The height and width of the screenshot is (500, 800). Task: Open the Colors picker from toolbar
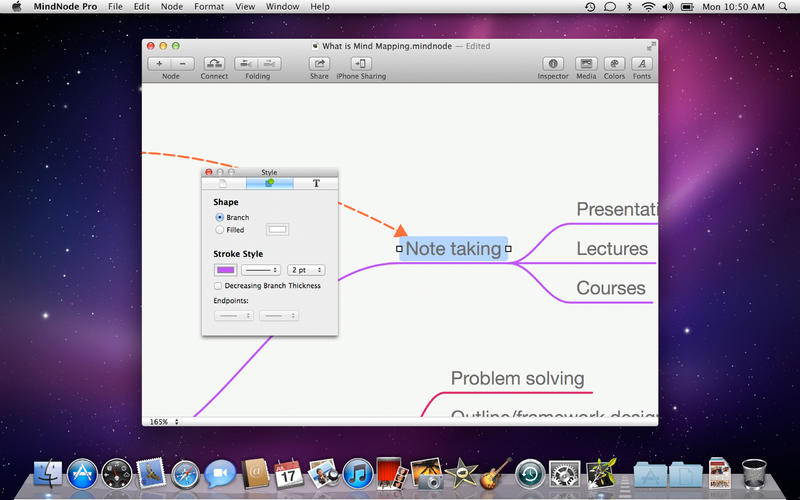tap(614, 63)
